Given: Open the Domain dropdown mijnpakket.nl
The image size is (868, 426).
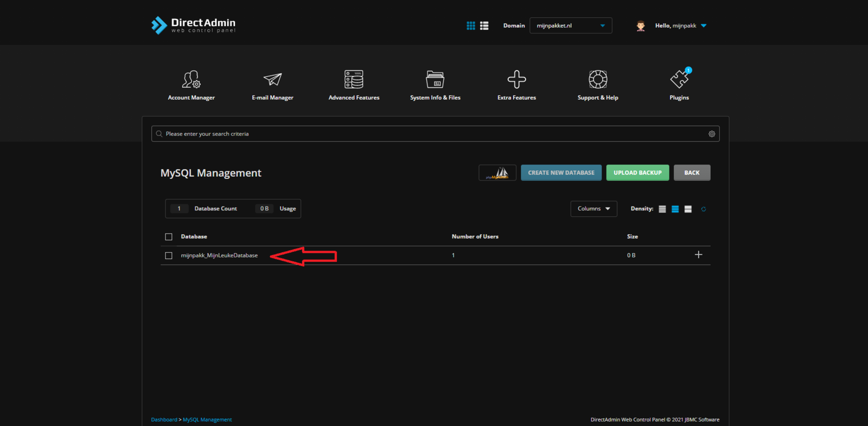Looking at the screenshot, I should (x=571, y=25).
